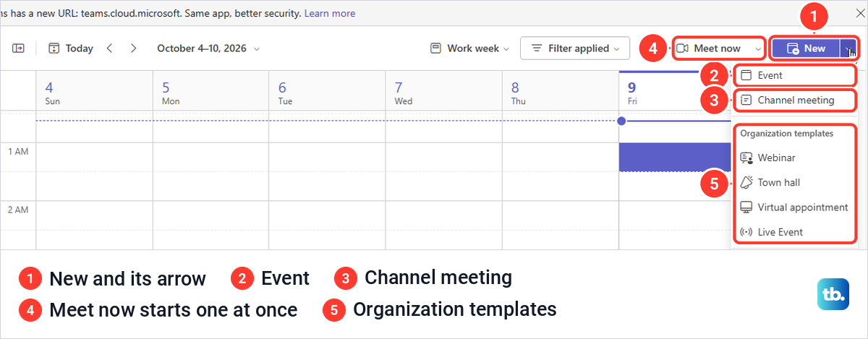Image resolution: width=868 pixels, height=339 pixels.
Task: Click the Work week calendar view icon
Action: [435, 48]
